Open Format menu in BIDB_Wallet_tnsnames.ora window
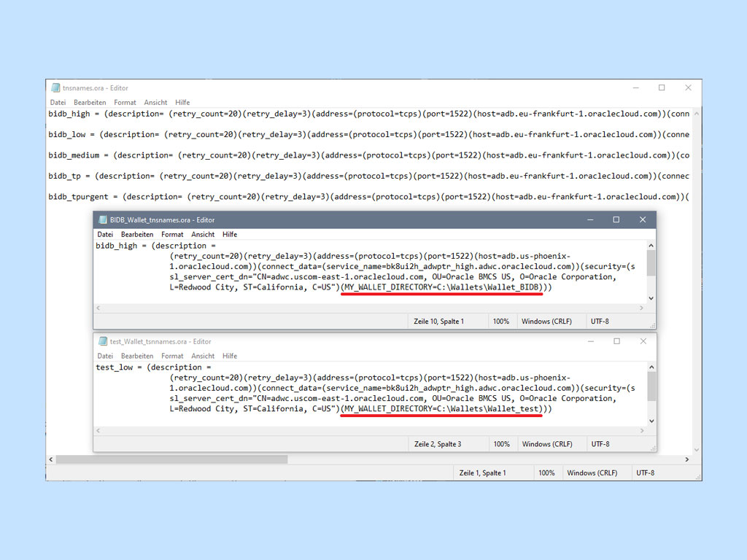 (172, 234)
